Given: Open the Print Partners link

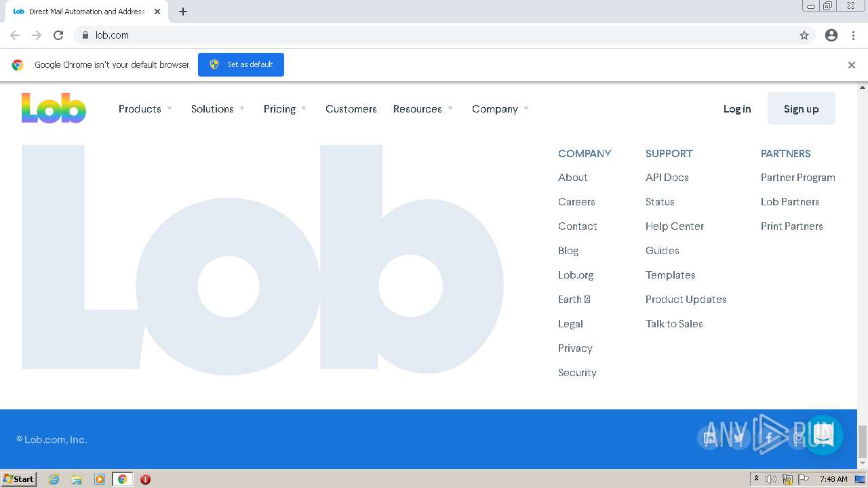Looking at the screenshot, I should coord(792,226).
